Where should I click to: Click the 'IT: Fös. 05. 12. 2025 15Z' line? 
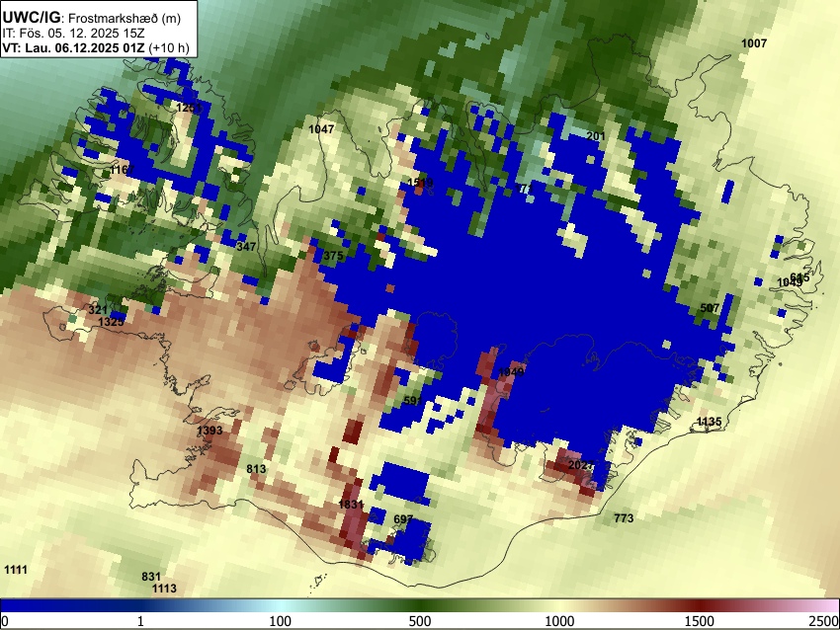(73, 34)
